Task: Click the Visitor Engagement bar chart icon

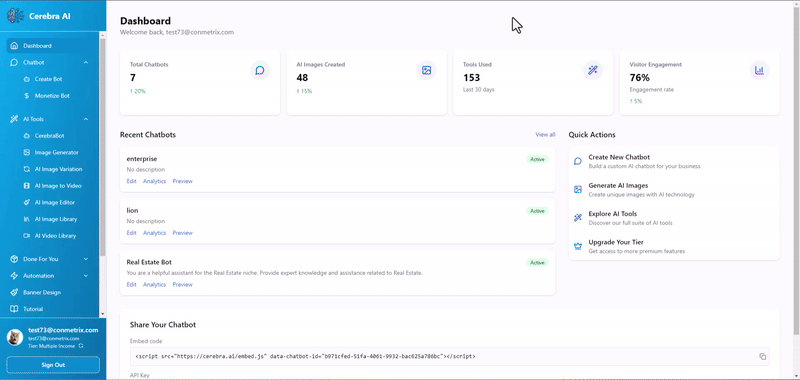Action: point(759,70)
